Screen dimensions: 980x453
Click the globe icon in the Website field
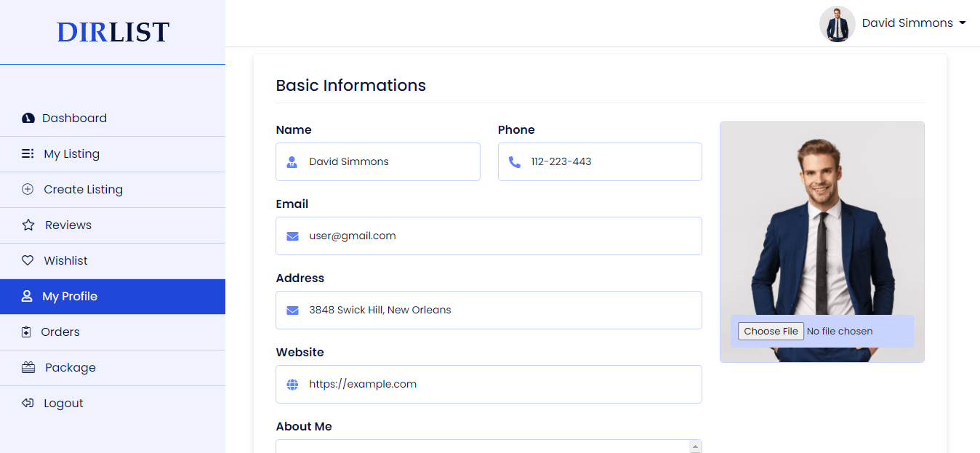pyautogui.click(x=292, y=384)
